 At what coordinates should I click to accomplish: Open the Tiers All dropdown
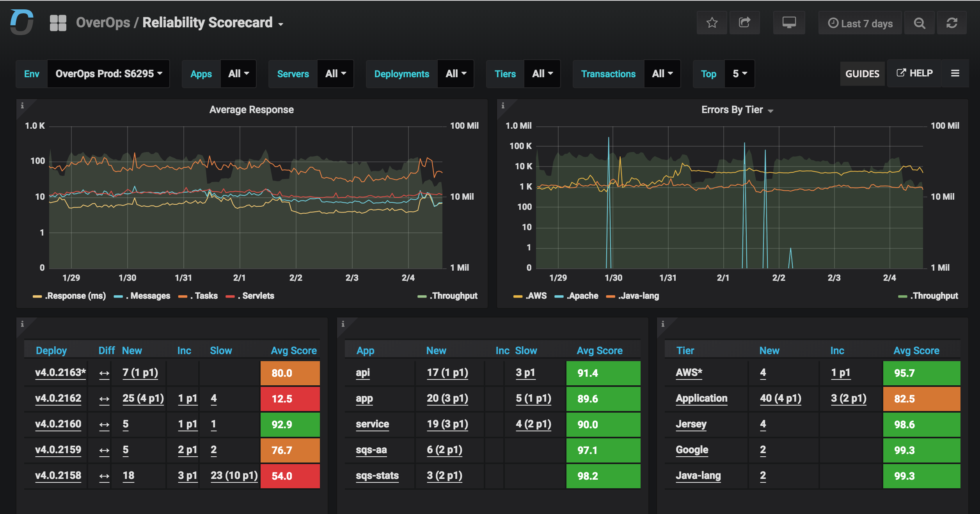coord(542,74)
